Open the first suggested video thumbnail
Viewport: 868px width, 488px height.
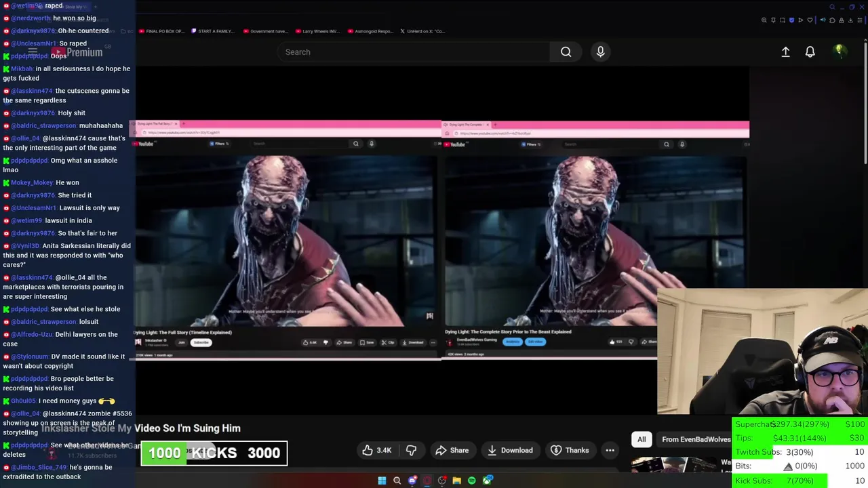pyautogui.click(x=673, y=465)
